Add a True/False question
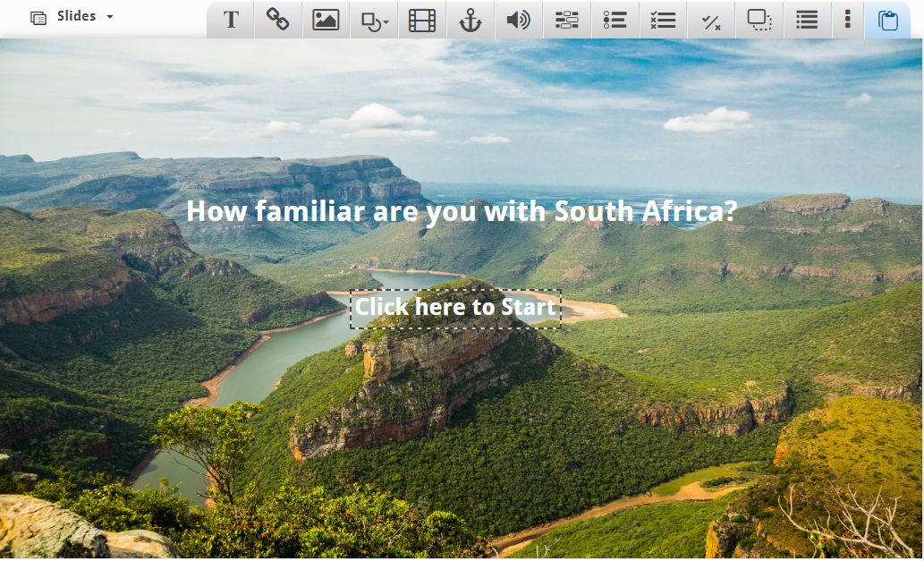Screen dimensions: 924x561 [x=711, y=20]
